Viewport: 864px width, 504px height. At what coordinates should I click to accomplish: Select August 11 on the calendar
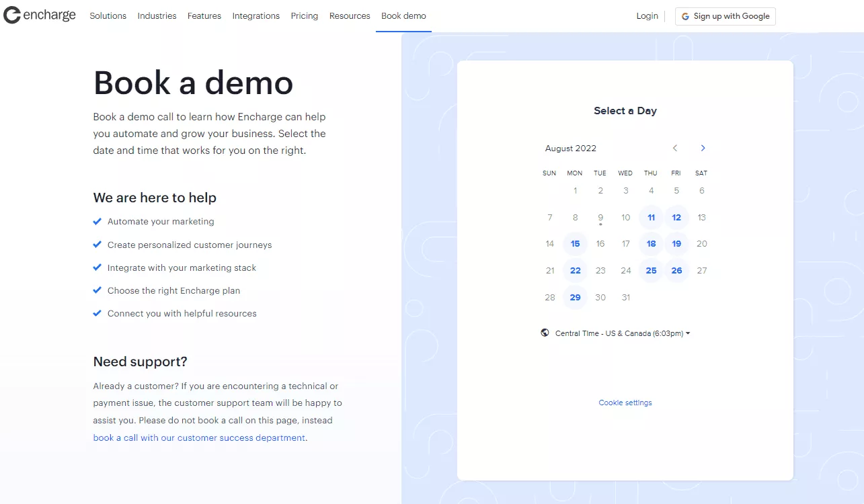point(651,217)
